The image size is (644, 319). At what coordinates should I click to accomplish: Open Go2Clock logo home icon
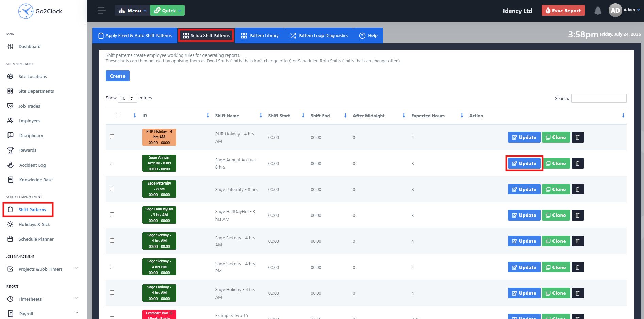point(26,11)
